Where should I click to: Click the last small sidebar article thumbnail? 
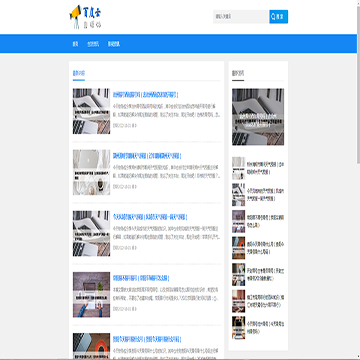click(238, 328)
